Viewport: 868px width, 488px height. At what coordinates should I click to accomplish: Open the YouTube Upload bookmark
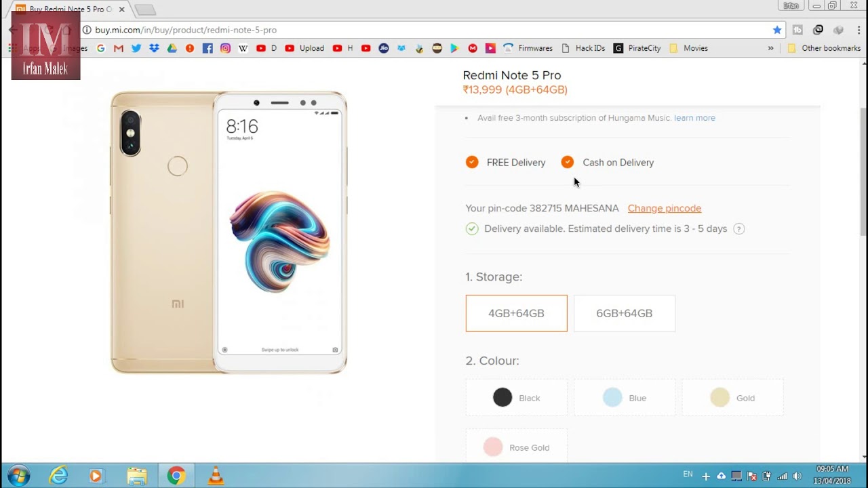coord(304,48)
